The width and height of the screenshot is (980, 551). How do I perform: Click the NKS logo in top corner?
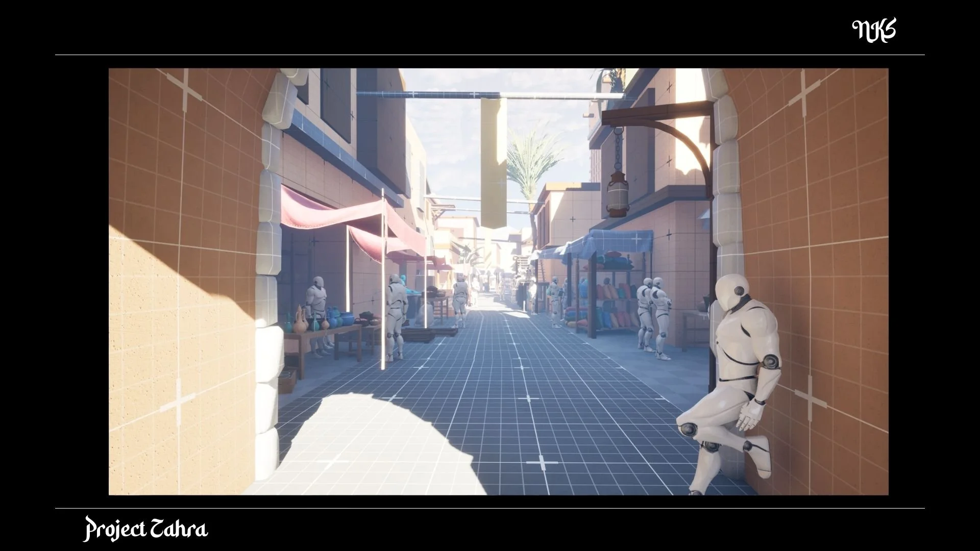coord(874,31)
